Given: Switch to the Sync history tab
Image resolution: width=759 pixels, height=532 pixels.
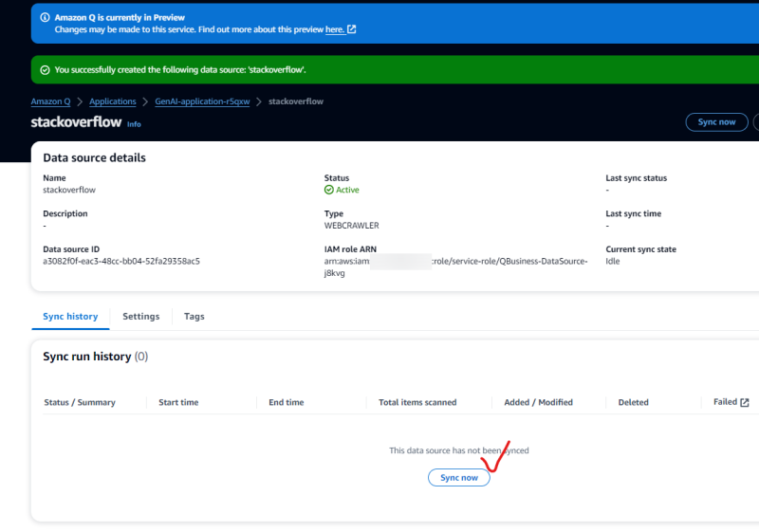Looking at the screenshot, I should [x=70, y=316].
